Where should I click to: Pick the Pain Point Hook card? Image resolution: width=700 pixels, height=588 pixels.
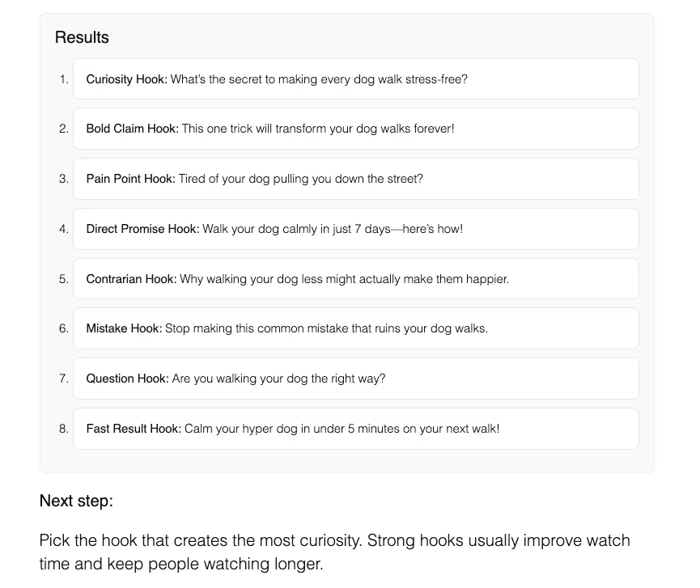click(356, 179)
